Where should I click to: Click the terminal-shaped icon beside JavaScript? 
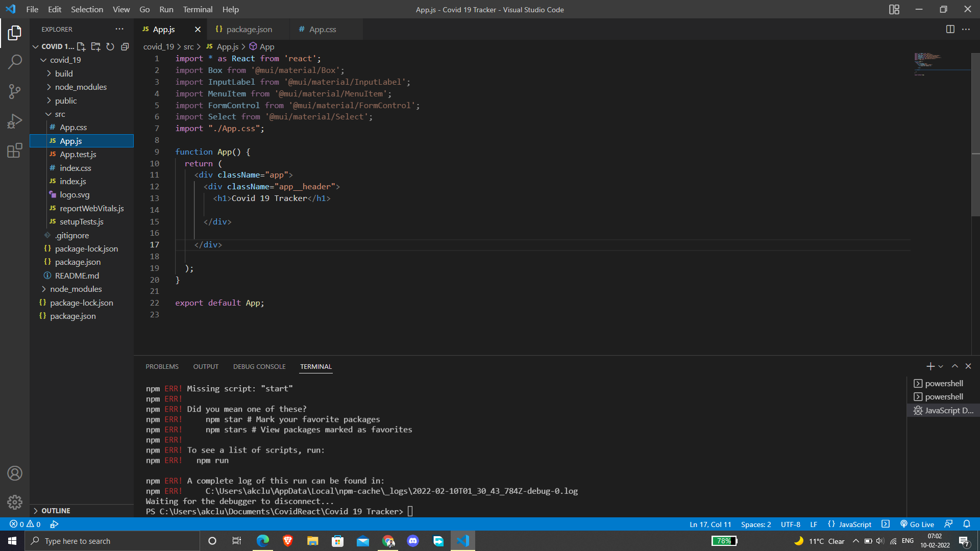[x=886, y=524]
